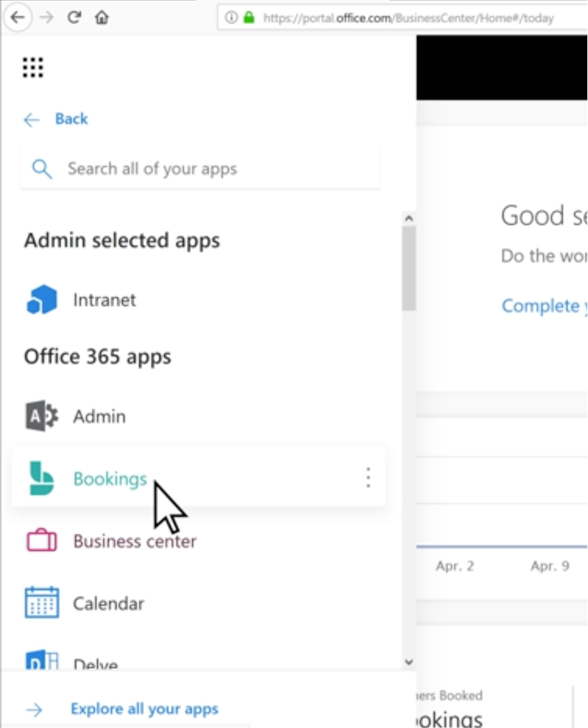The image size is (588, 728).
Task: Reload the page with the refresh icon
Action: click(x=74, y=18)
